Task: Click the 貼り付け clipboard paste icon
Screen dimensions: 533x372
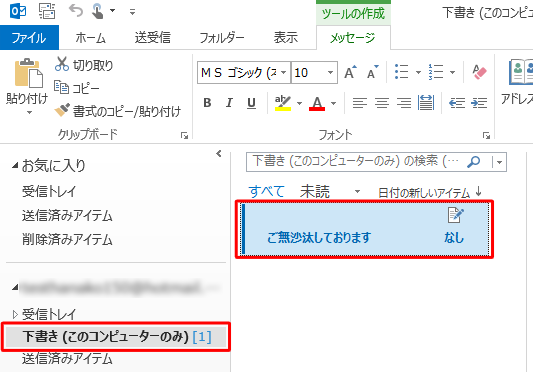Action: pos(28,73)
